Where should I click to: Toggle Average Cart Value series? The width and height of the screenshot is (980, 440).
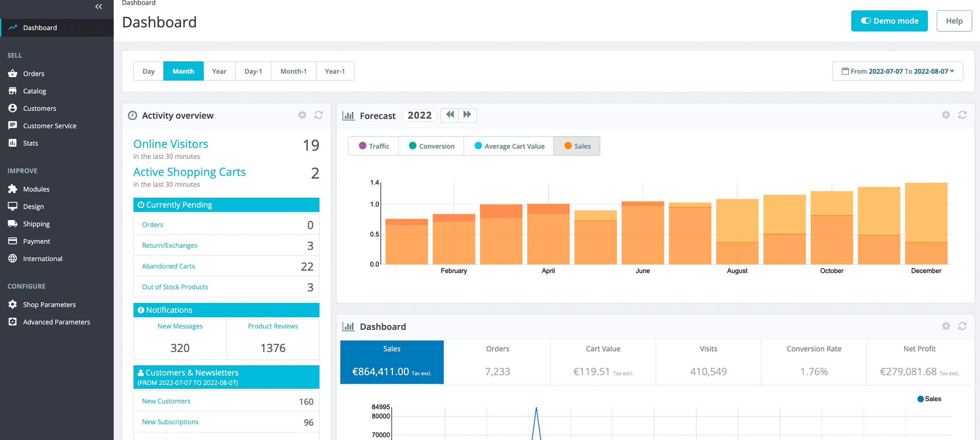pyautogui.click(x=509, y=146)
